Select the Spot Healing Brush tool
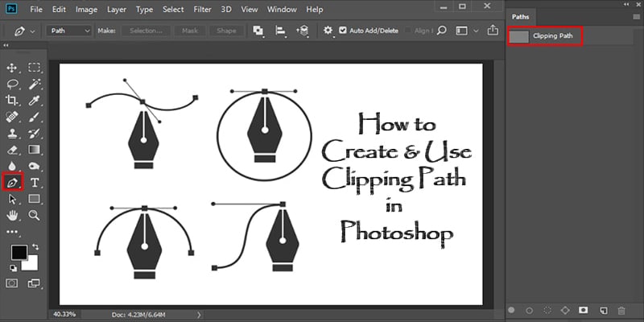The image size is (644, 322). click(12, 117)
